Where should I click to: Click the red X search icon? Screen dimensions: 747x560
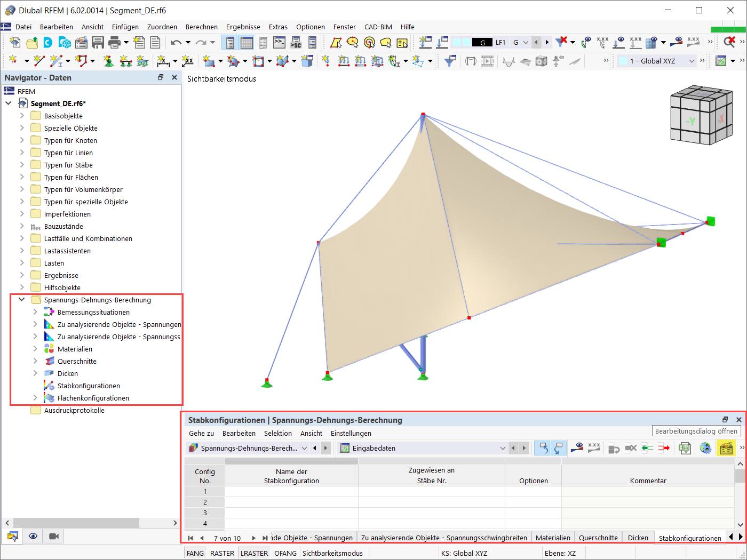click(x=729, y=42)
